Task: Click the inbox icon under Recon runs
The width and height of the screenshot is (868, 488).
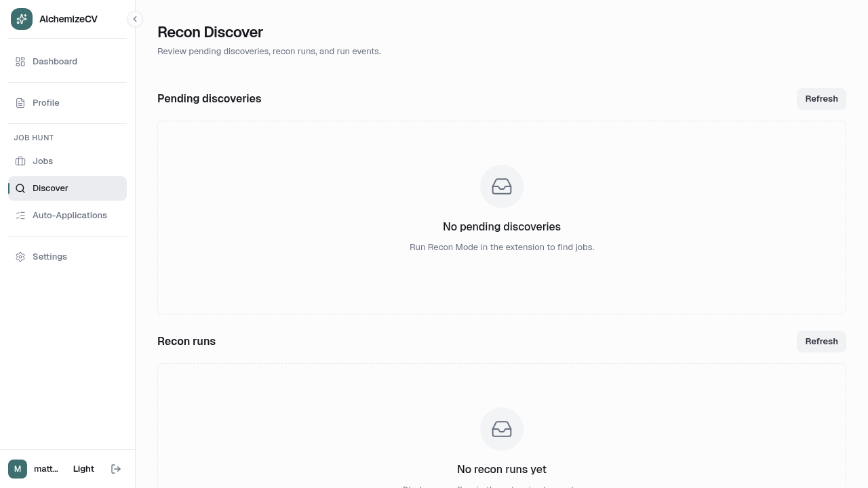Action: [x=502, y=429]
